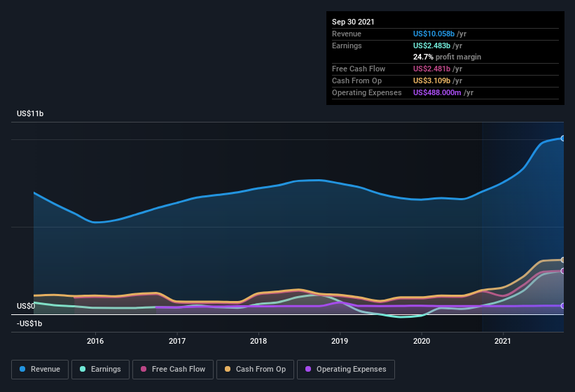This screenshot has height=392, width=575.
Task: Click the 2020 x-axis label
Action: (422, 341)
